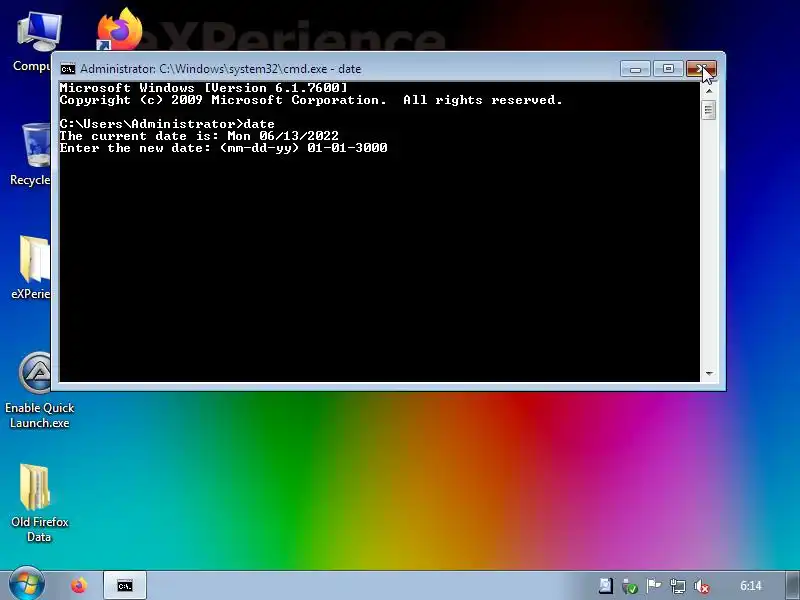800x600 pixels.
Task: Click the green shield tray icon
Action: click(630, 586)
